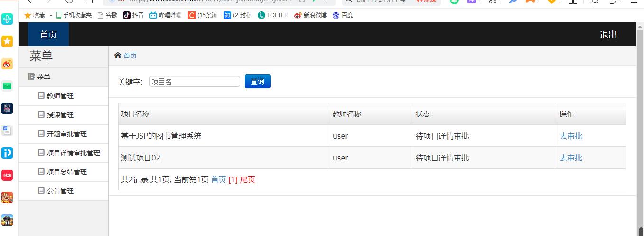Go to 首页 in pagination
This screenshot has width=644, height=236.
[x=218, y=179]
